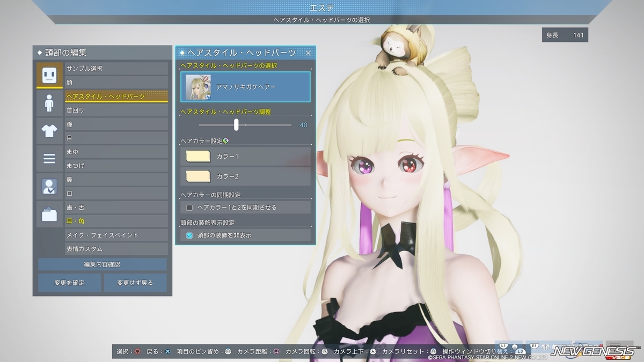Click 編集内容確認 button
This screenshot has height=362, width=644.
(x=102, y=264)
